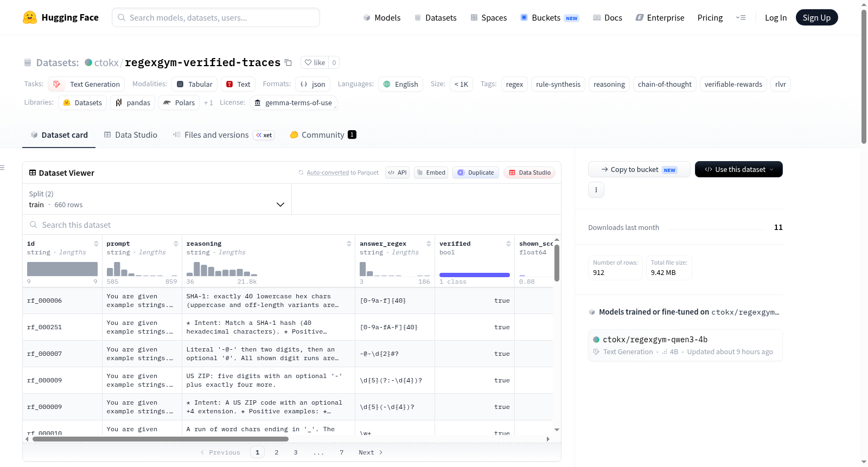868x467 pixels.
Task: Click the Log In link
Action: coord(776,17)
